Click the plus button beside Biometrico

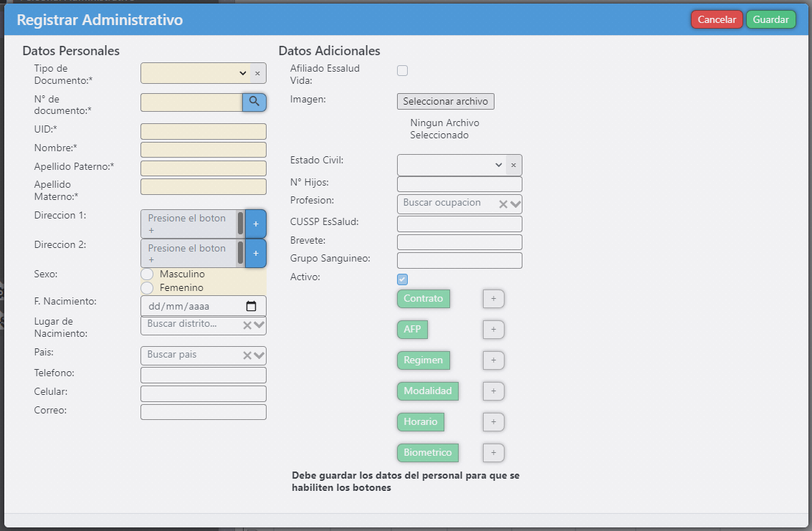click(493, 453)
